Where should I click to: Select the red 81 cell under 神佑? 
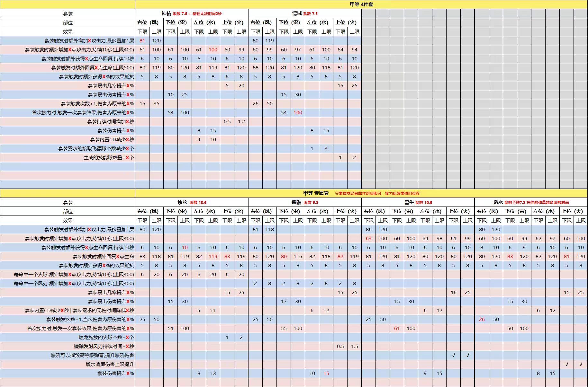pyautogui.click(x=142, y=40)
